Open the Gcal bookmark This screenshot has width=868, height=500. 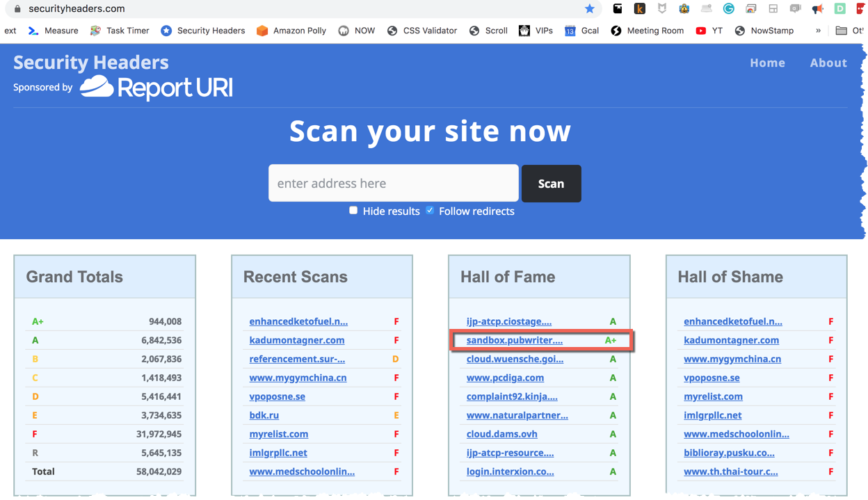(x=581, y=31)
